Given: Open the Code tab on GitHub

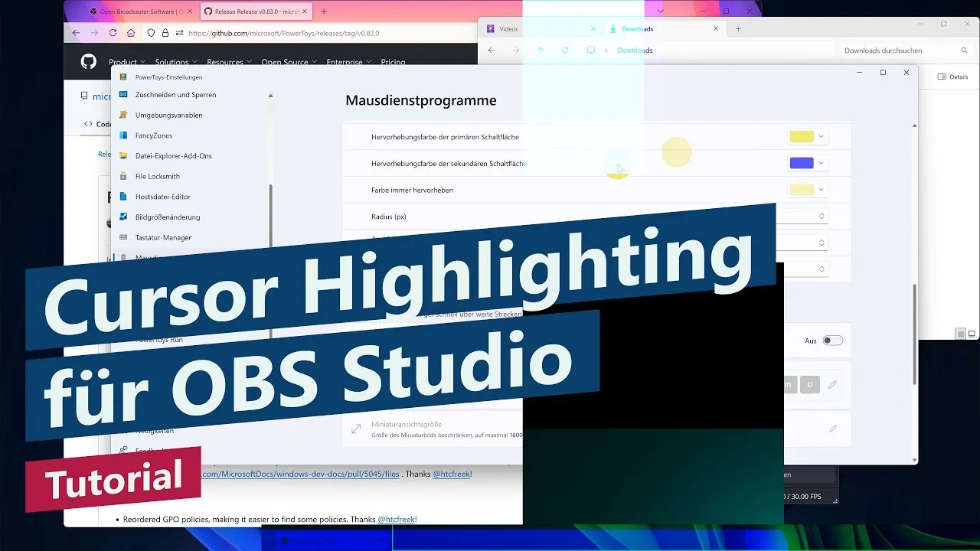Looking at the screenshot, I should 97,124.
